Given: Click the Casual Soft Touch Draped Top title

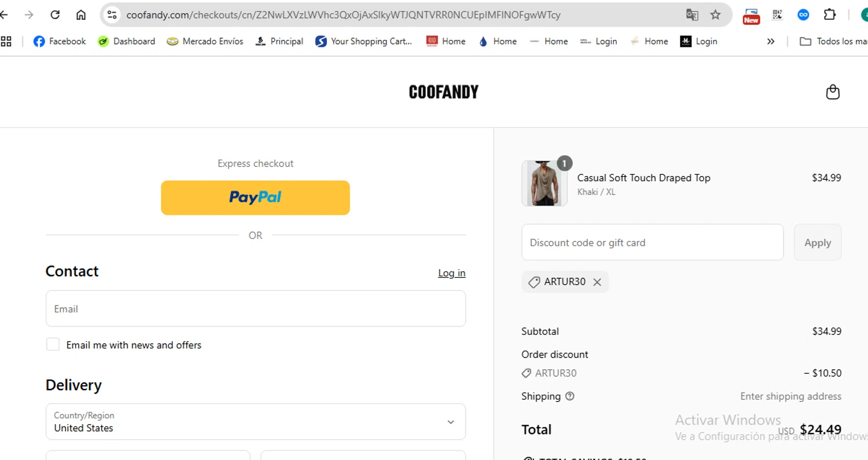Looking at the screenshot, I should coord(644,178).
